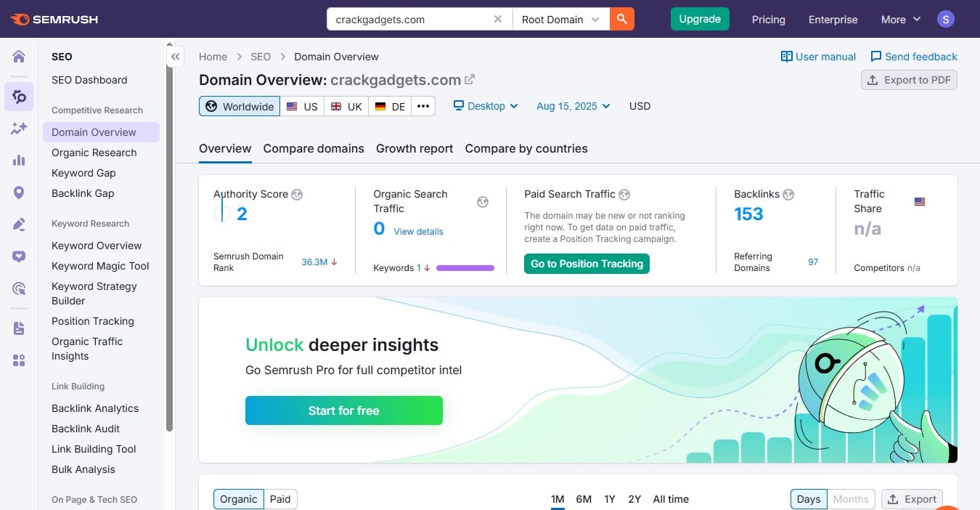Switch to the Growth report tab
The image size is (980, 510).
[415, 148]
